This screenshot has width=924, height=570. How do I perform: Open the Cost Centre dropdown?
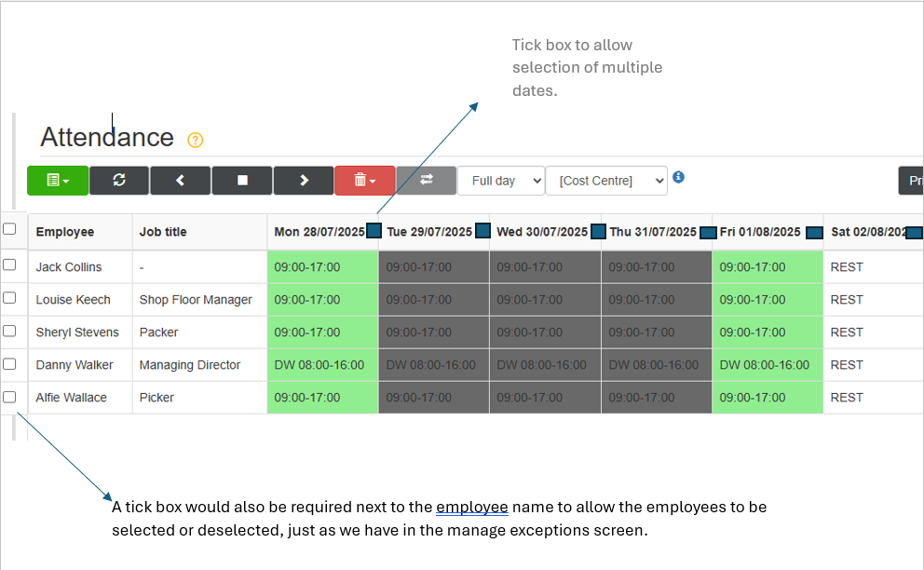coord(606,181)
